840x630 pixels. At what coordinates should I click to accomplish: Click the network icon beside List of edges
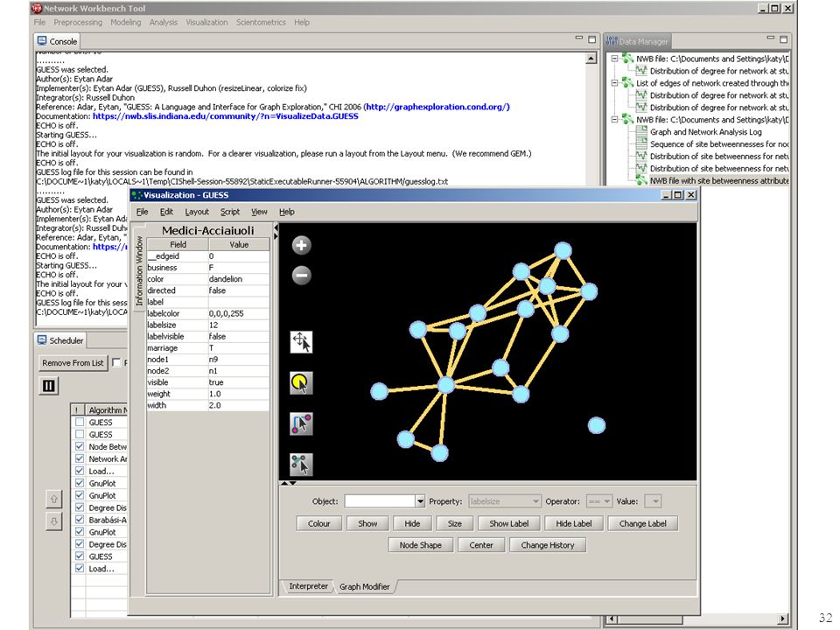pyautogui.click(x=628, y=83)
